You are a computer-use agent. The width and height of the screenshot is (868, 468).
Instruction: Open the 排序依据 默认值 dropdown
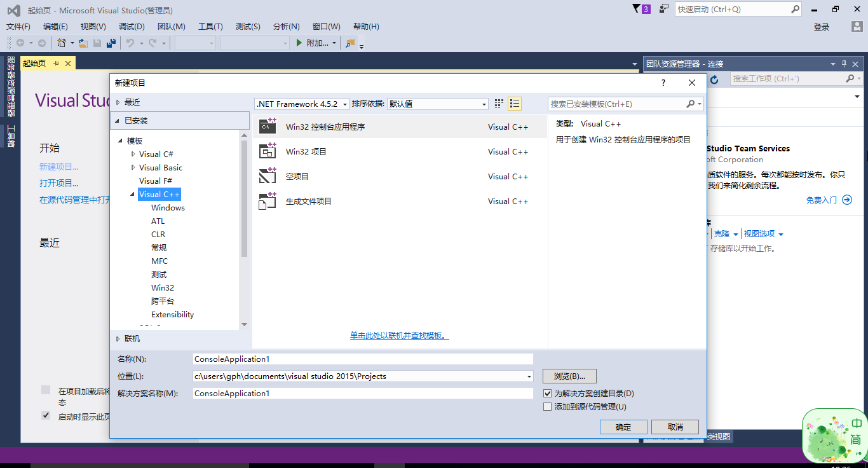[x=438, y=104]
